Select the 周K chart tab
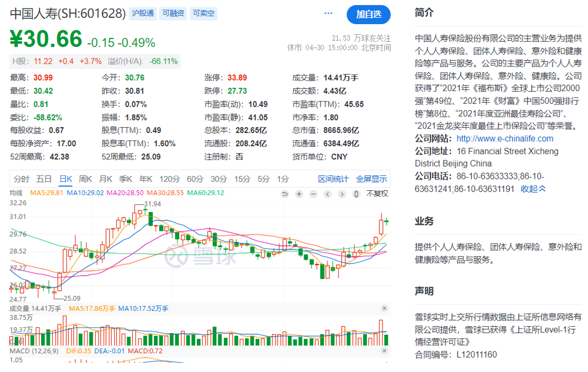 (x=85, y=179)
